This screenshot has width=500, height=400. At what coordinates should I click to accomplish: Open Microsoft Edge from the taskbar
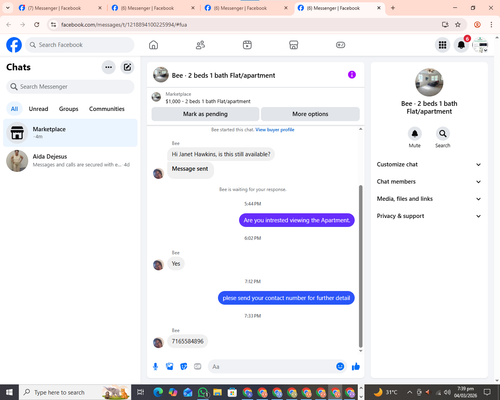[x=158, y=392]
